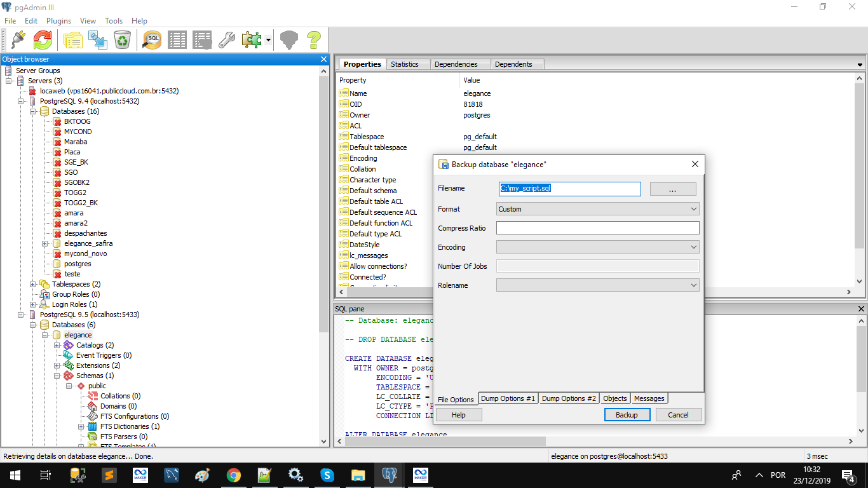Select the postgres database node
The height and width of the screenshot is (488, 868).
[78, 264]
